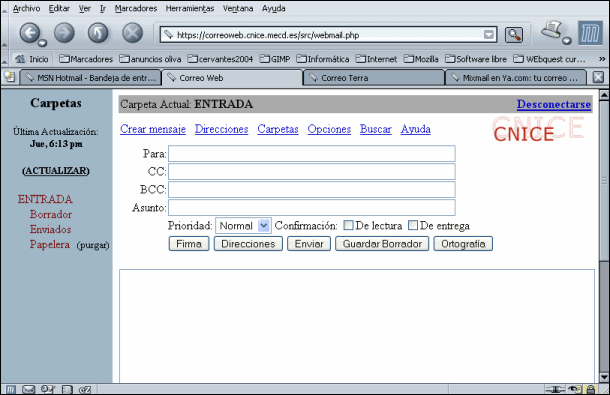610x395 pixels.
Task: Click the Enviar button
Action: (309, 244)
